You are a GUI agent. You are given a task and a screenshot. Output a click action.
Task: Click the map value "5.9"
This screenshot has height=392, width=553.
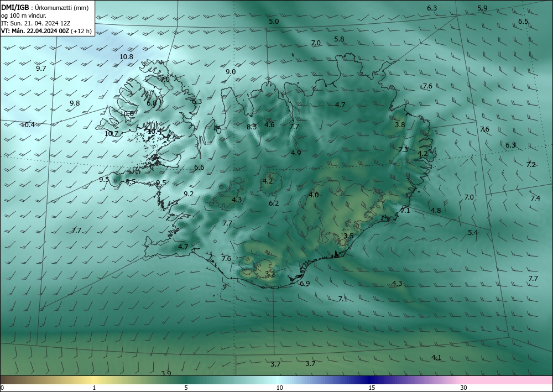click(x=482, y=8)
